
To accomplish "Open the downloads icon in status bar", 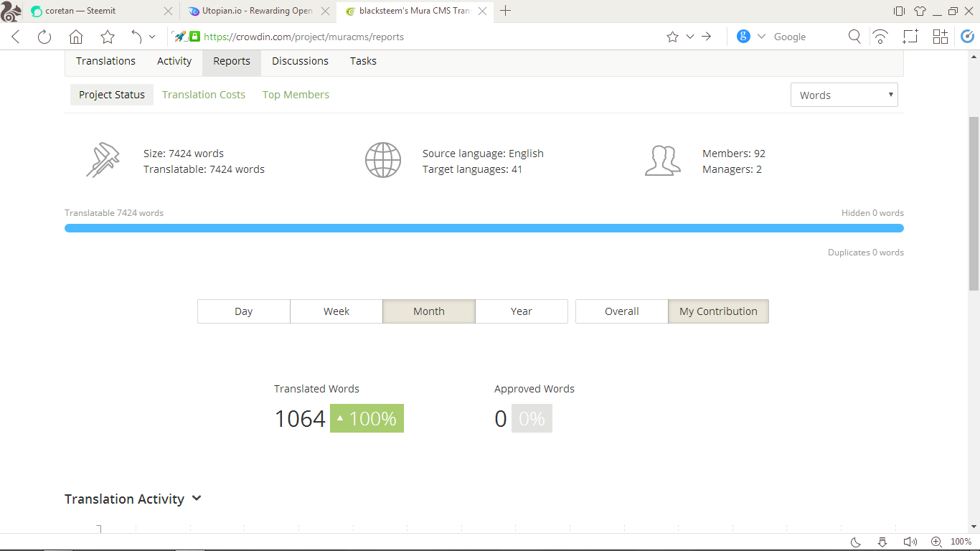I will click(x=882, y=542).
